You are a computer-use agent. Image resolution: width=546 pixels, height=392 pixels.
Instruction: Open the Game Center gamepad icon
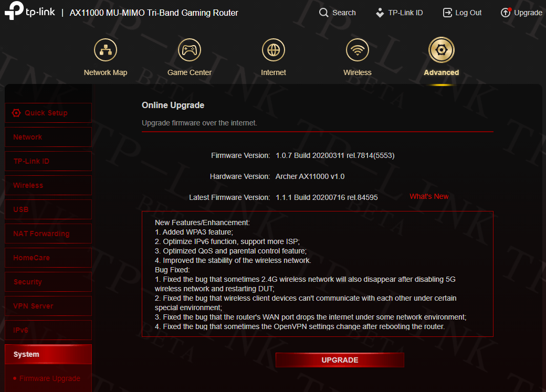[x=190, y=50]
